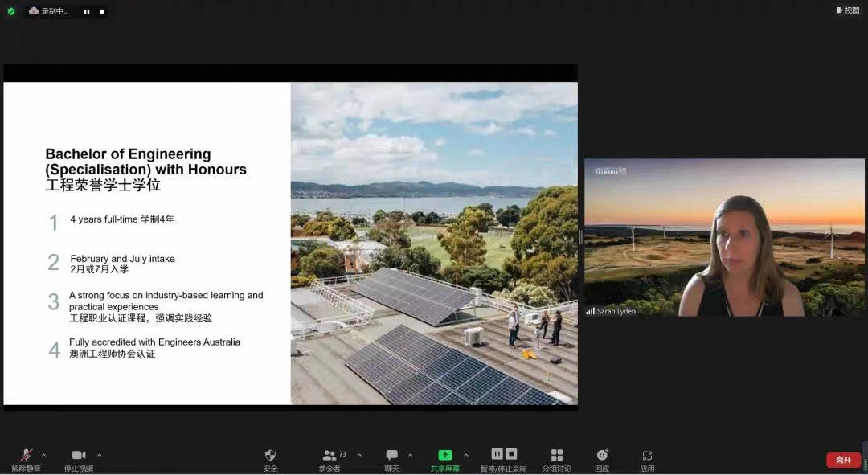Open the Apps (应用) icon

tap(647, 456)
